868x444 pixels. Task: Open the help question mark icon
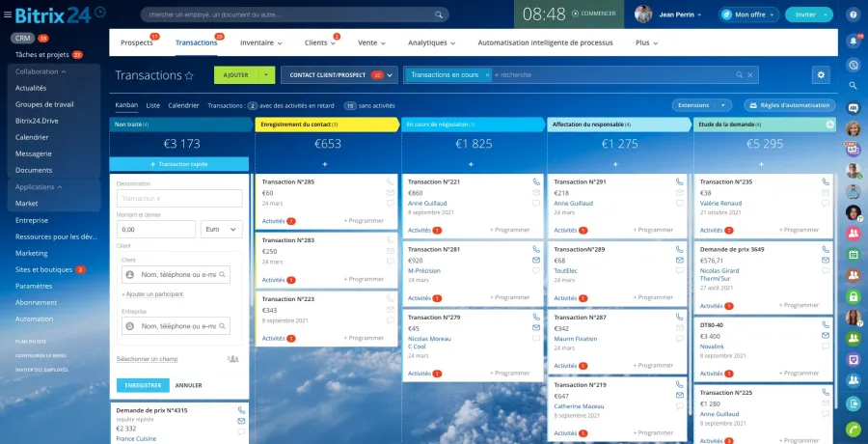(x=854, y=14)
